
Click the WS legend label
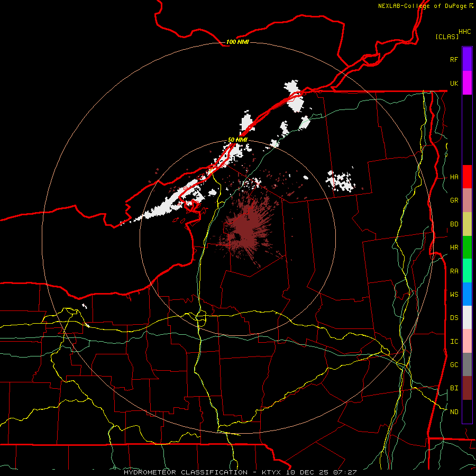point(454,294)
